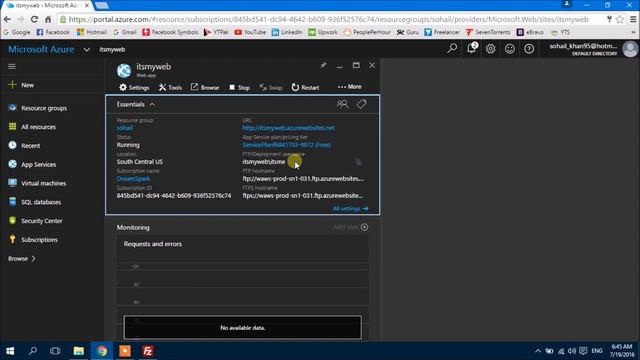
Task: Open the Freelancer bookmark
Action: coord(442,32)
